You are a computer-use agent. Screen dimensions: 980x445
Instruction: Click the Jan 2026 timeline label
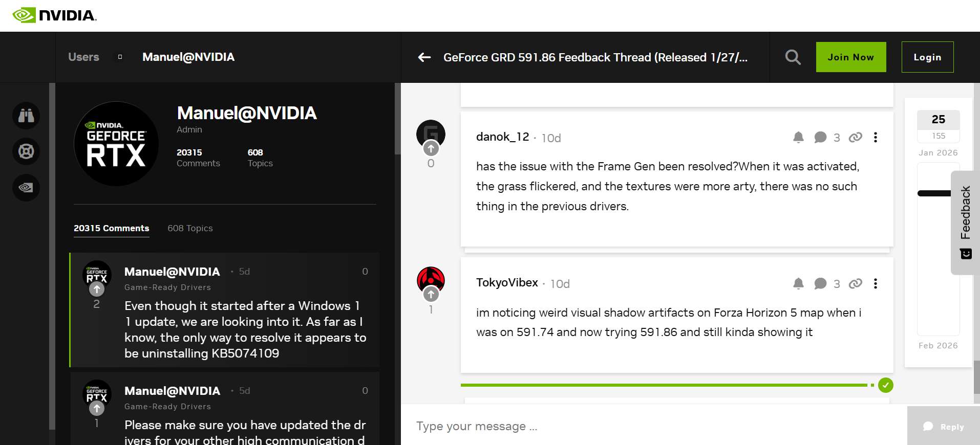pyautogui.click(x=938, y=152)
